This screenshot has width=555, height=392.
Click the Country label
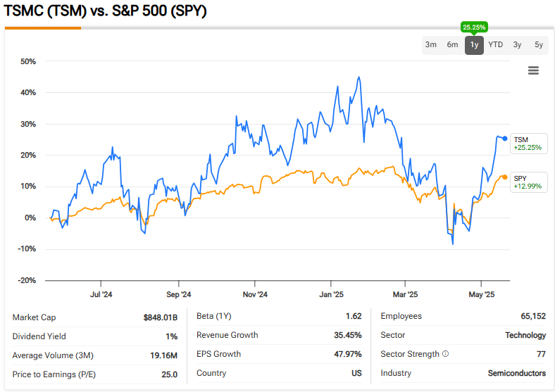211,373
